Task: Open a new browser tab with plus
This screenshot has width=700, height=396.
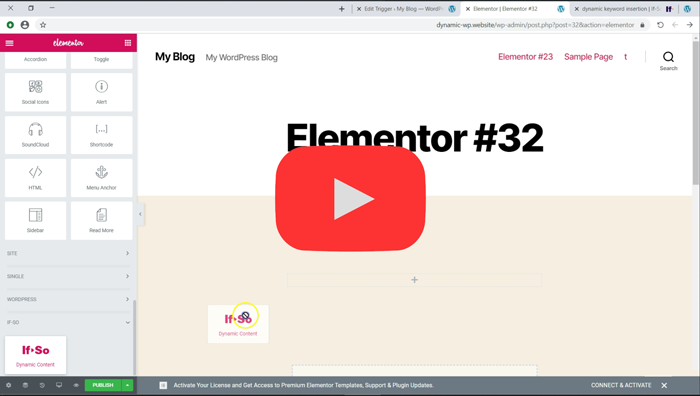Action: click(x=342, y=9)
